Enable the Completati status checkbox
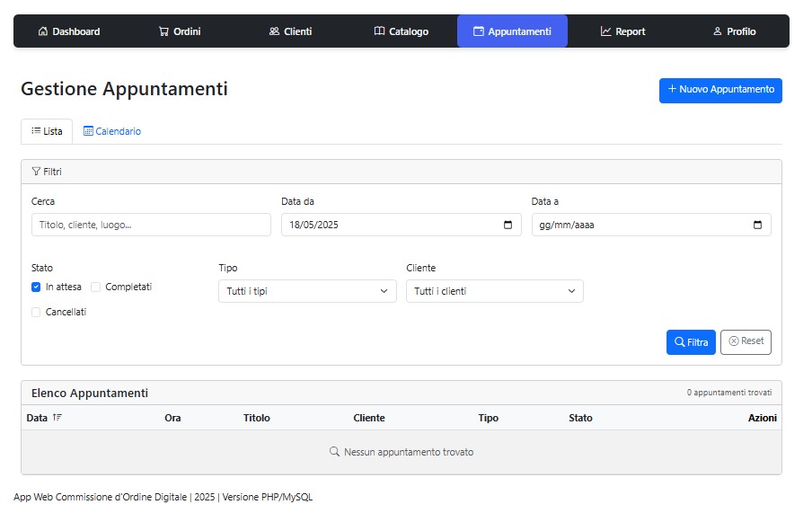 pos(95,288)
